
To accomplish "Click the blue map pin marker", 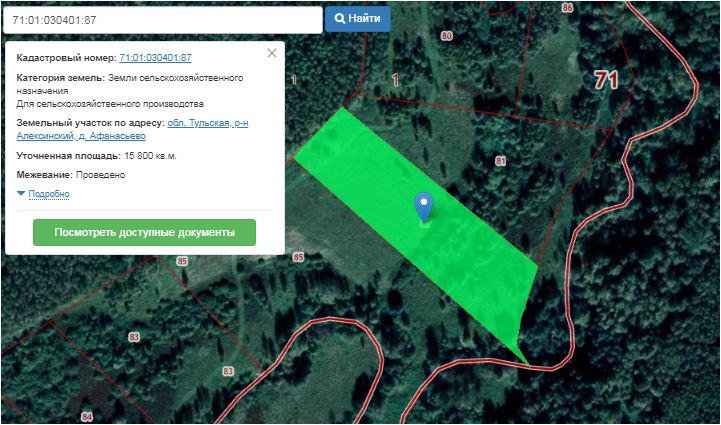I will [x=423, y=207].
